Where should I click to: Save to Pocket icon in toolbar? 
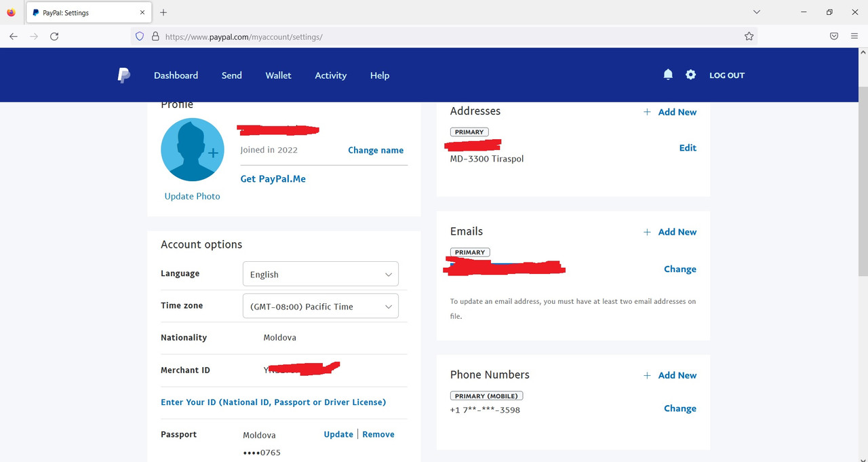(x=834, y=37)
